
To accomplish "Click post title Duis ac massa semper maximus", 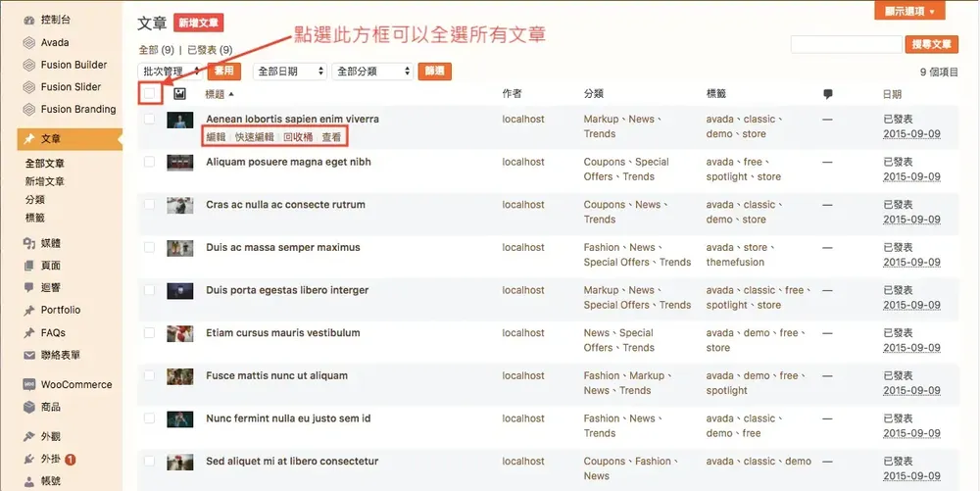I will tap(283, 247).
